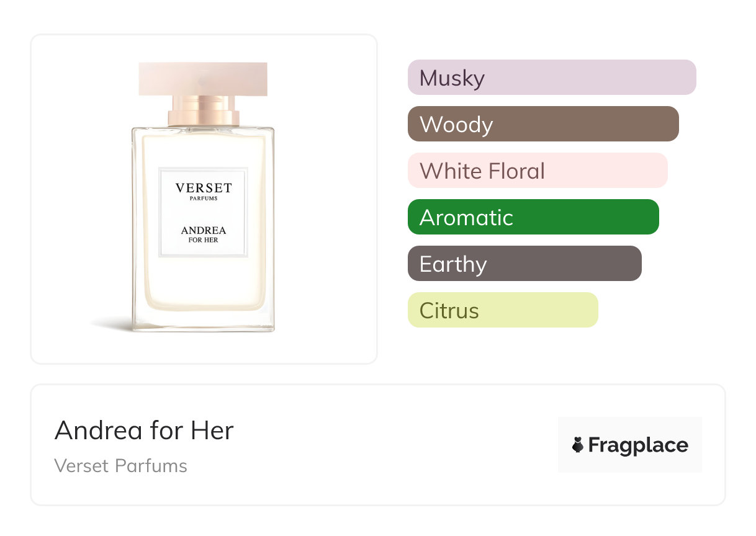Select the Musky accord bar
756x536 pixels.
click(x=551, y=78)
